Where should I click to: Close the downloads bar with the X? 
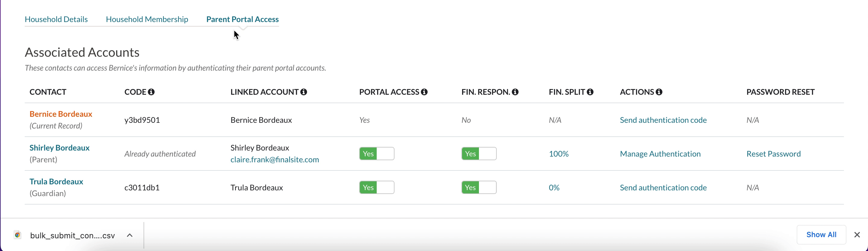(x=857, y=235)
